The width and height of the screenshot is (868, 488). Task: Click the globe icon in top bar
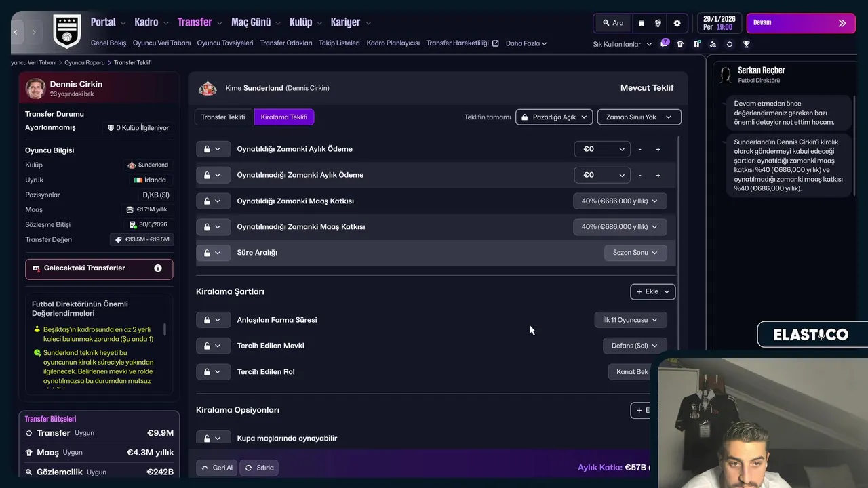(x=658, y=23)
